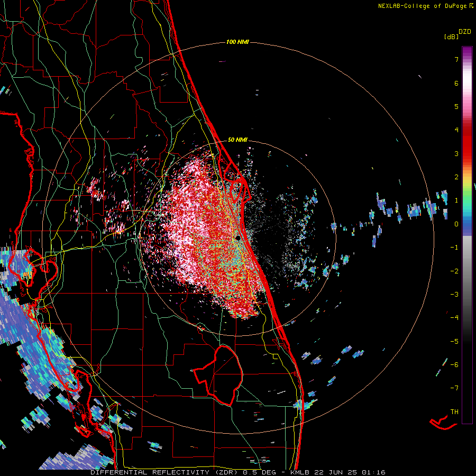Click the -5 value on color scale

pos(454,342)
